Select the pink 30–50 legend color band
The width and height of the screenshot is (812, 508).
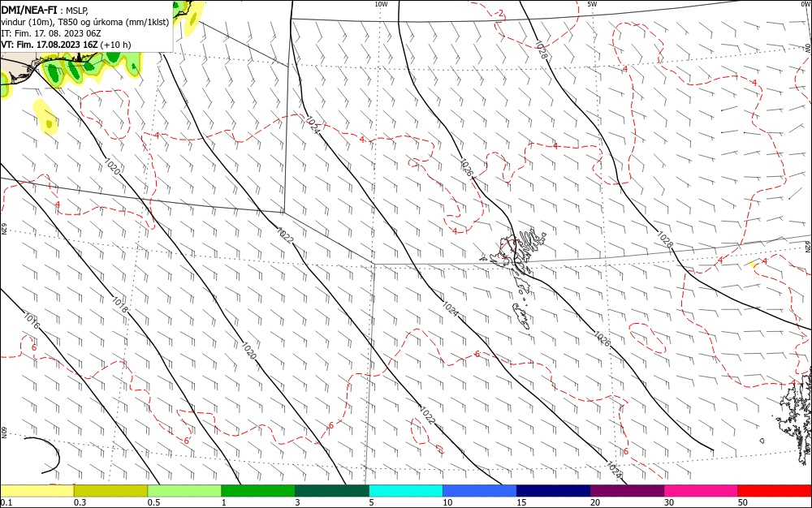702,491
